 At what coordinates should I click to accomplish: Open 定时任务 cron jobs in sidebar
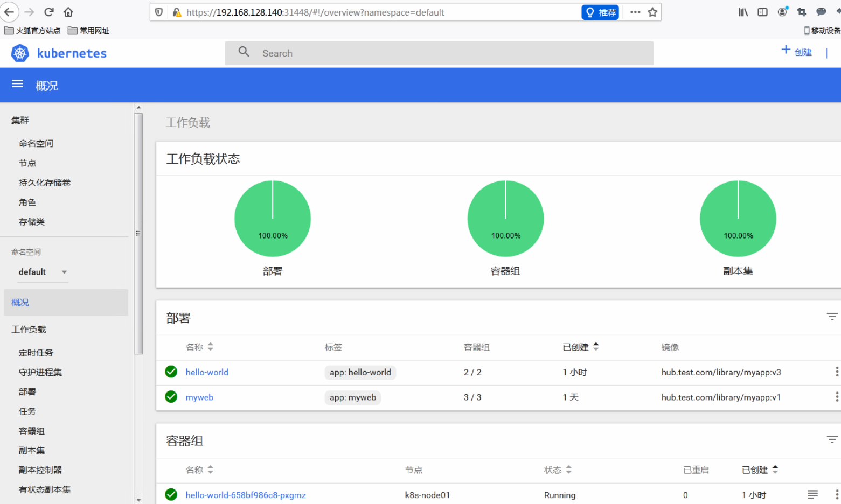36,353
